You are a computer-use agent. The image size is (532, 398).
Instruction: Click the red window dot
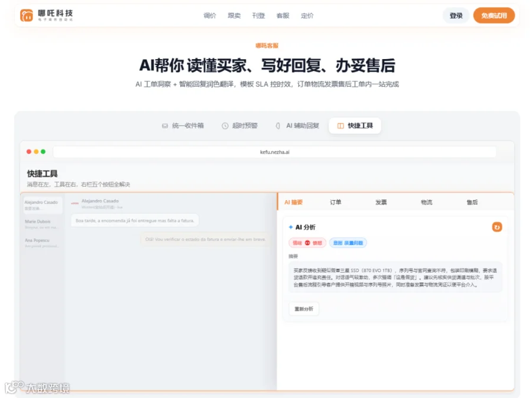pos(29,152)
